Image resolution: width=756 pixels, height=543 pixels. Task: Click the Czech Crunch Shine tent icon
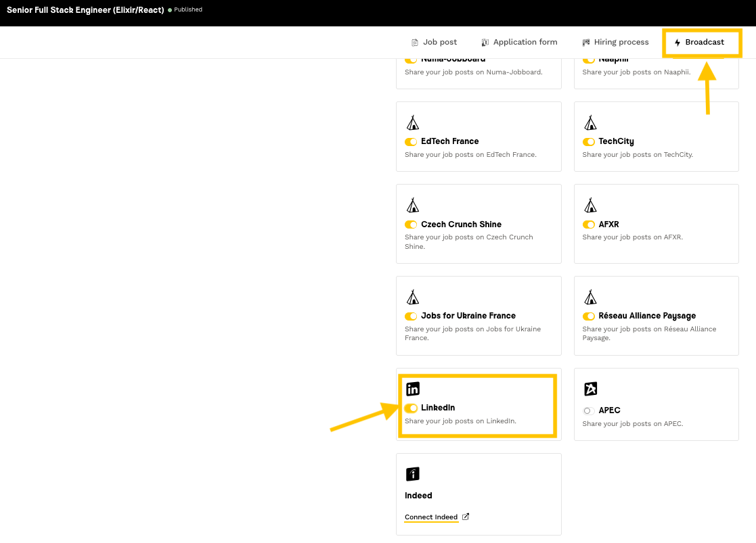pyautogui.click(x=412, y=205)
